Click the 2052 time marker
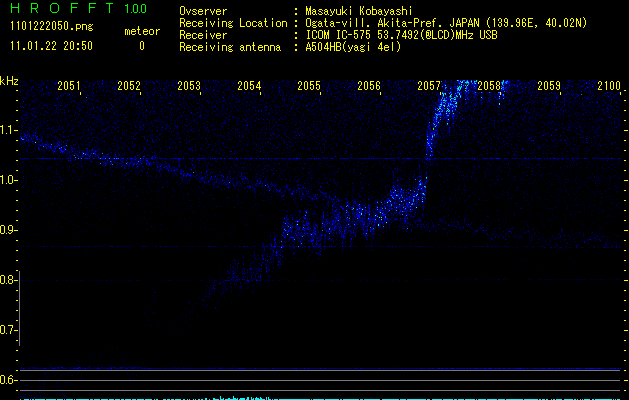Screen dimensions: 629x400 [x=129, y=86]
